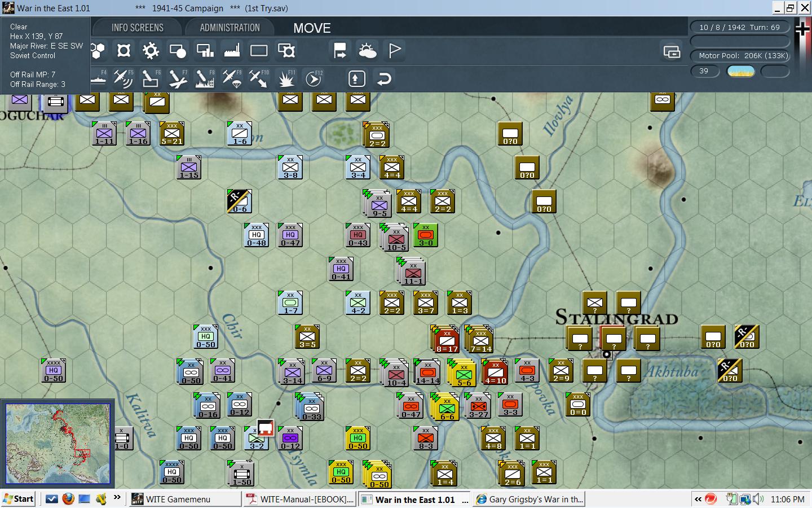Click the outlined pennant flag icon
Screen dimensions: 812x508
tap(395, 51)
